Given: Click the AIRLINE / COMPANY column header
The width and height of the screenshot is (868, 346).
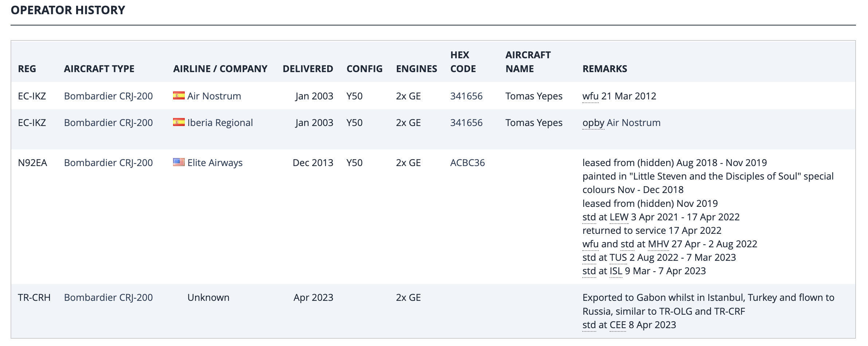Looking at the screenshot, I should (x=220, y=69).
